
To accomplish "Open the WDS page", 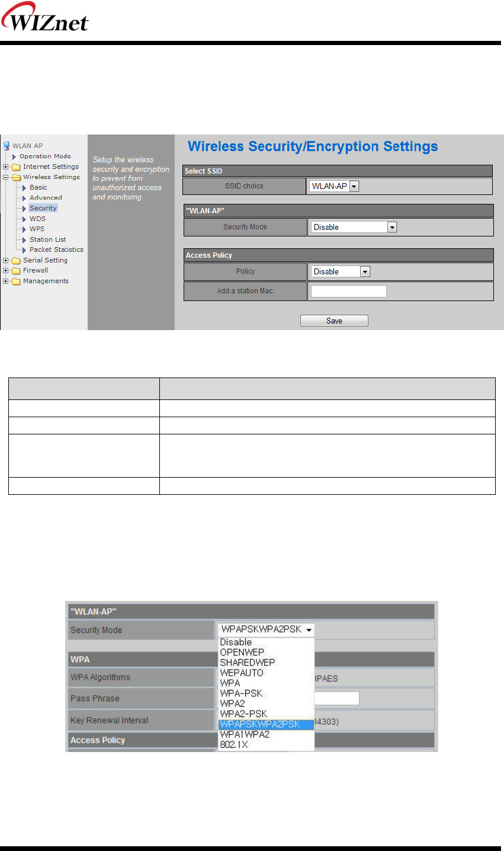I will pyautogui.click(x=37, y=219).
